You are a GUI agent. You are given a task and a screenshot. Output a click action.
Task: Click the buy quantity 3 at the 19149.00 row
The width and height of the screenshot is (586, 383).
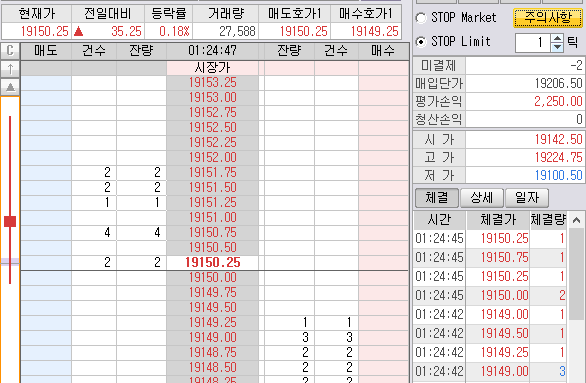(305, 337)
